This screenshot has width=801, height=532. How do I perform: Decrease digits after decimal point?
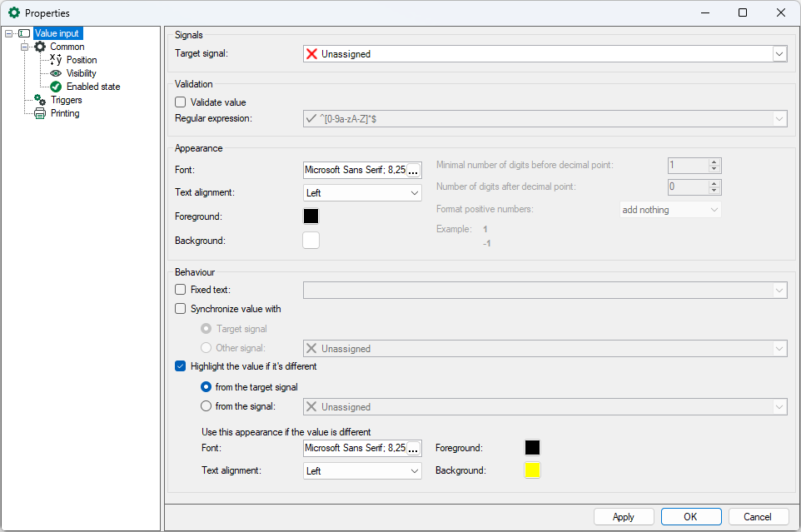pyautogui.click(x=714, y=191)
